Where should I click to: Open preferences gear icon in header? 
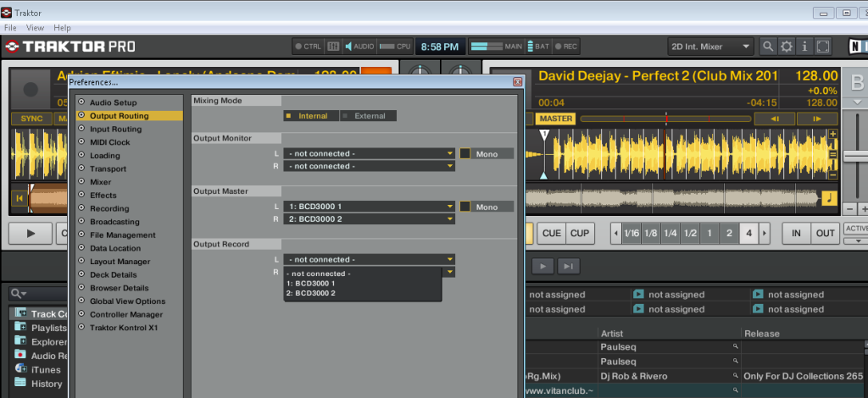tap(786, 47)
